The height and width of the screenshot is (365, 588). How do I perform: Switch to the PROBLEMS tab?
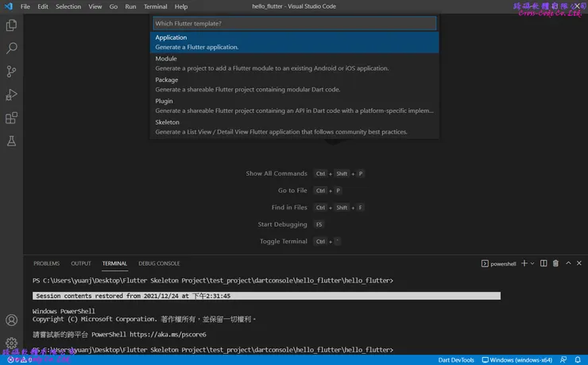click(47, 263)
